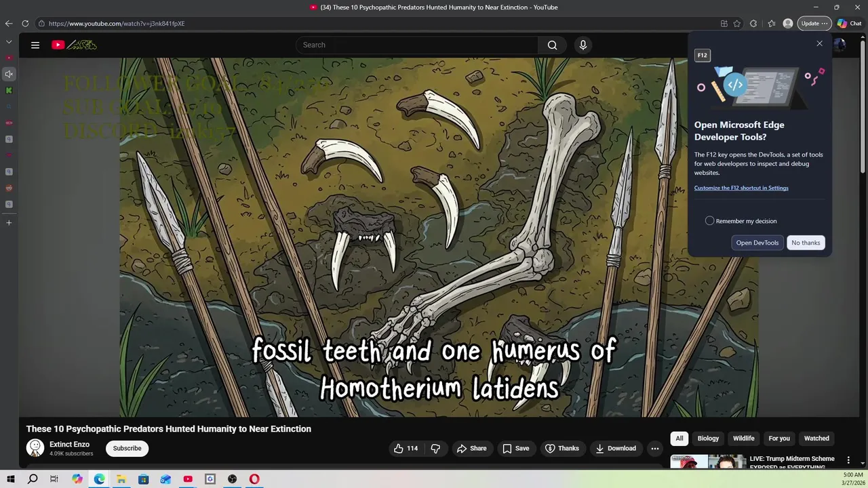Switch to the Kick tab in vertical tabs
This screenshot has width=868, height=488.
(9, 90)
